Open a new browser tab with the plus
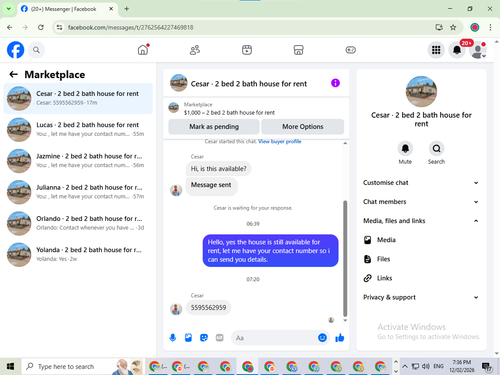This screenshot has height=375, width=500. [127, 9]
